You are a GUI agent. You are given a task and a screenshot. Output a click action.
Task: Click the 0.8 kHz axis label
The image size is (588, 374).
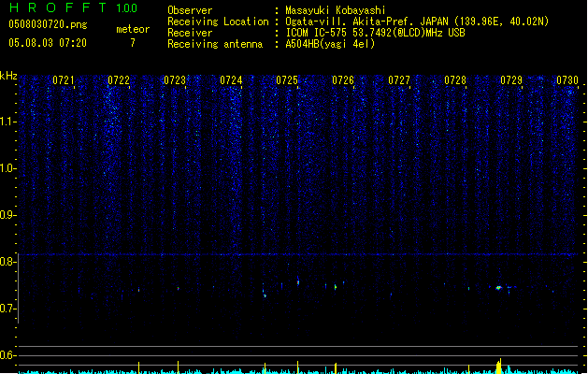click(7, 262)
